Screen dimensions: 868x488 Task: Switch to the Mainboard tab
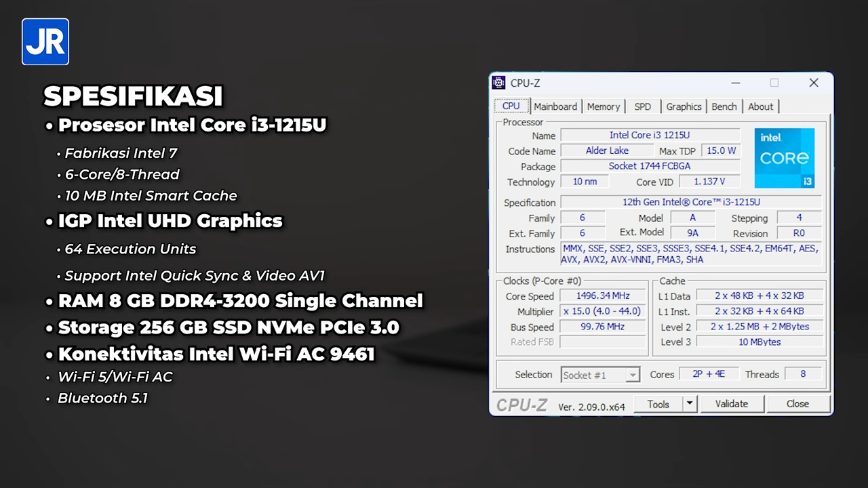[555, 106]
